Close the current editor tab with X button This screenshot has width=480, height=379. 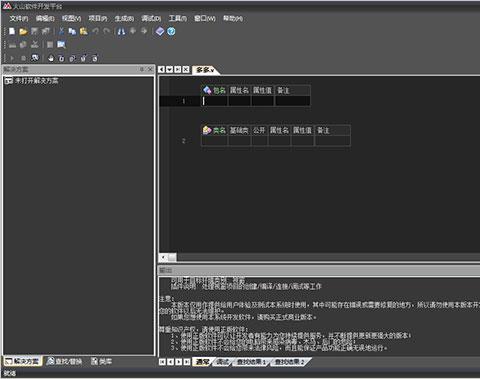coord(186,69)
